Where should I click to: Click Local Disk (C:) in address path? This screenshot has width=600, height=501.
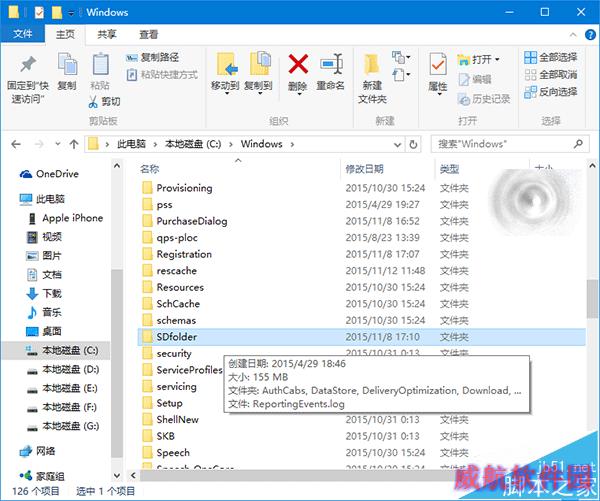[x=193, y=144]
